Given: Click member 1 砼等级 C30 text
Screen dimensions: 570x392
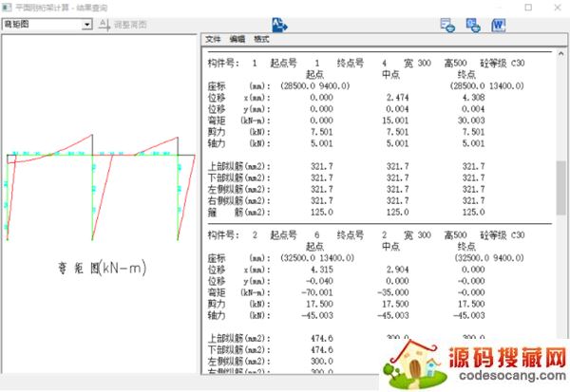Looking at the screenshot, I should pos(503,63).
